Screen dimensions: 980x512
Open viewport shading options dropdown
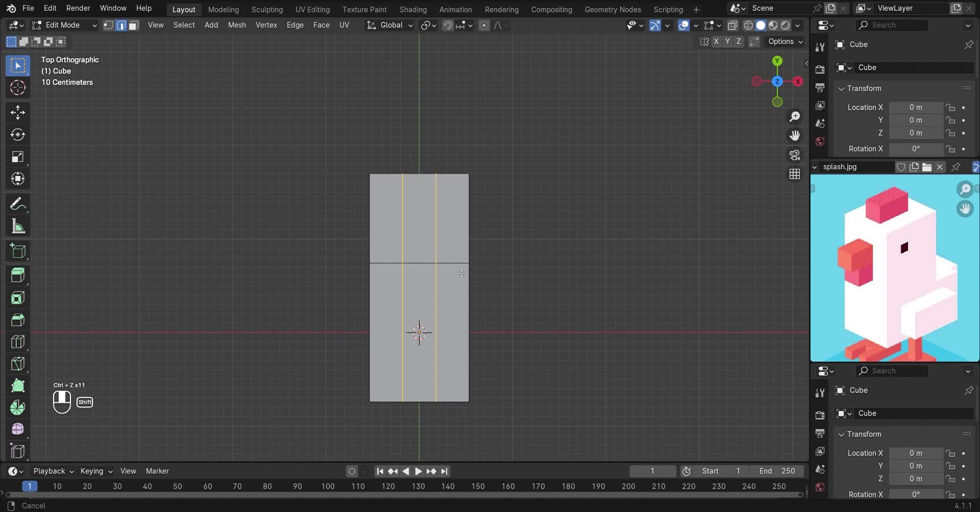coord(798,25)
